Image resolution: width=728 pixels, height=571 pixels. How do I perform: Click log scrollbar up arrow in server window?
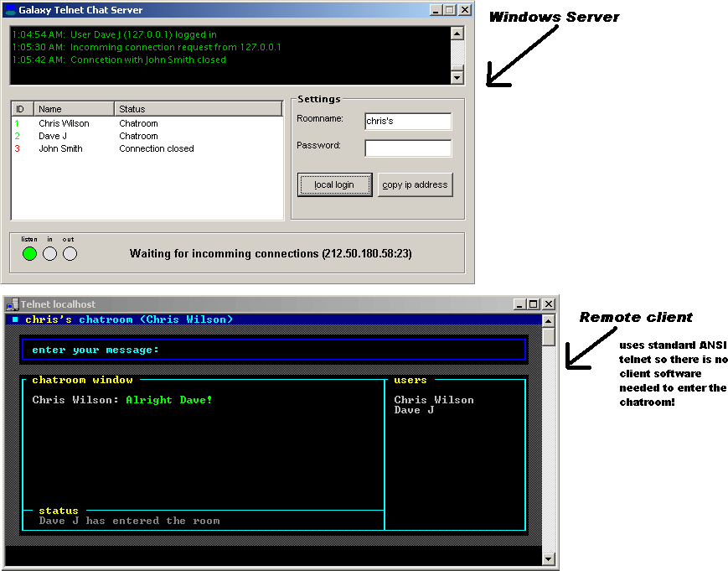click(x=457, y=34)
